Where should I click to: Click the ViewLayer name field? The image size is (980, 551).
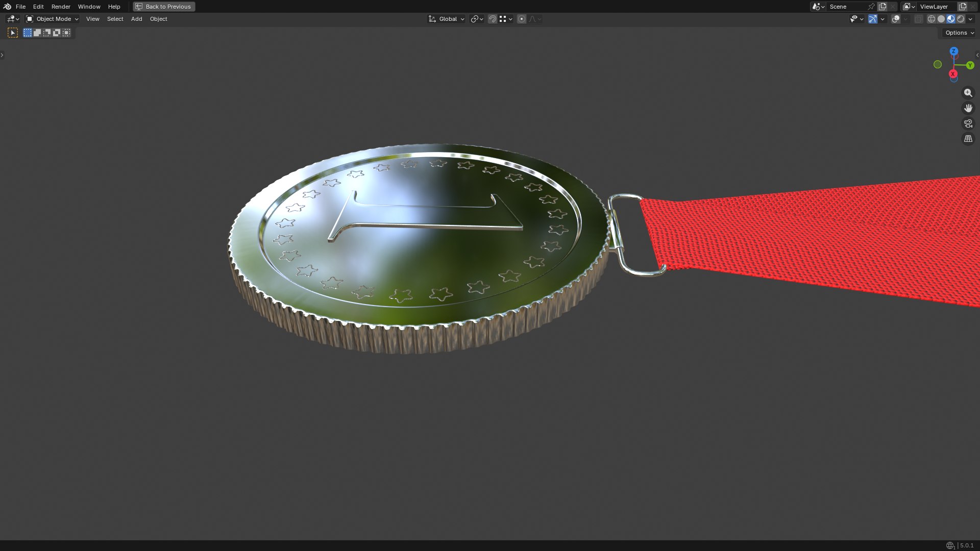(937, 7)
